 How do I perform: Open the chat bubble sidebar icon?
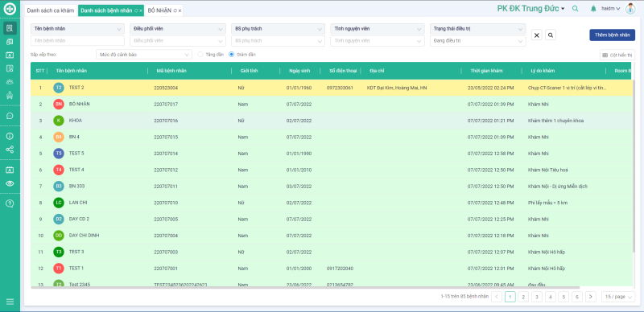(x=10, y=116)
